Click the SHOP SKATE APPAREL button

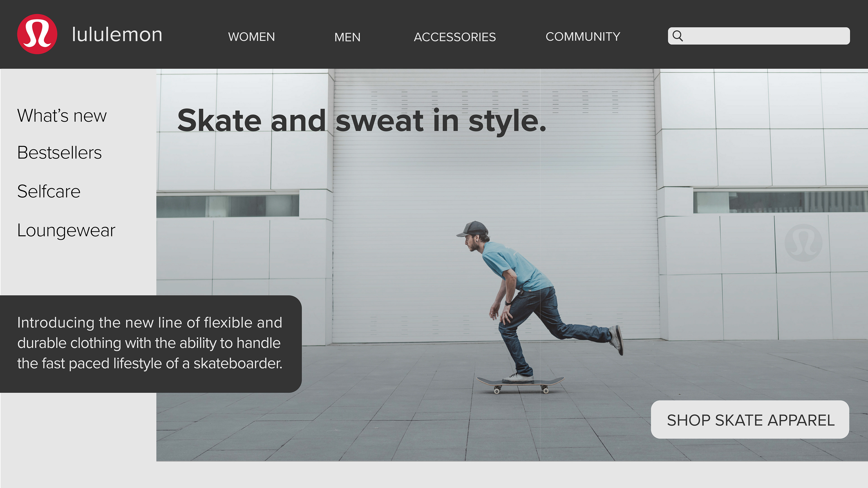[750, 420]
